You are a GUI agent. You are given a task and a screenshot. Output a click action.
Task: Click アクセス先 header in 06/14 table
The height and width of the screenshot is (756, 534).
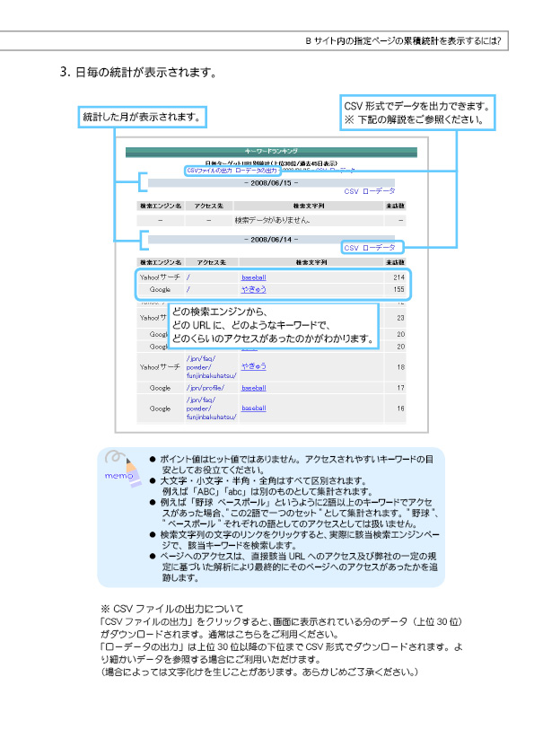(212, 262)
